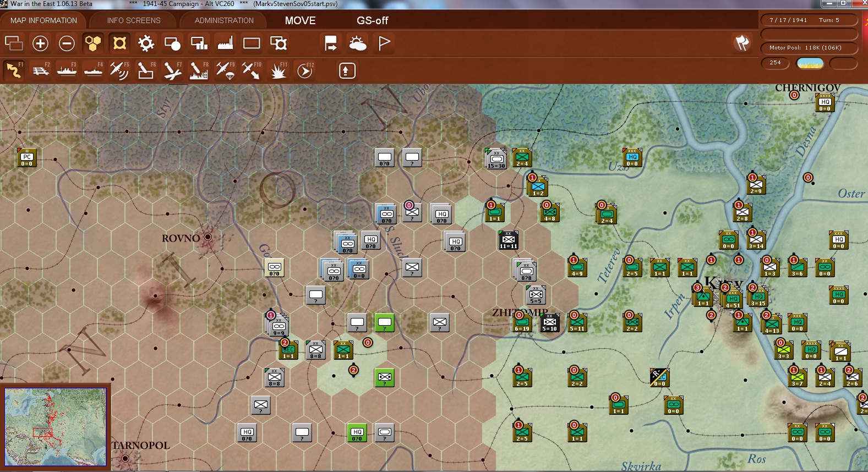
Task: Select the 4=51 stack at Kiev
Action: pos(731,298)
